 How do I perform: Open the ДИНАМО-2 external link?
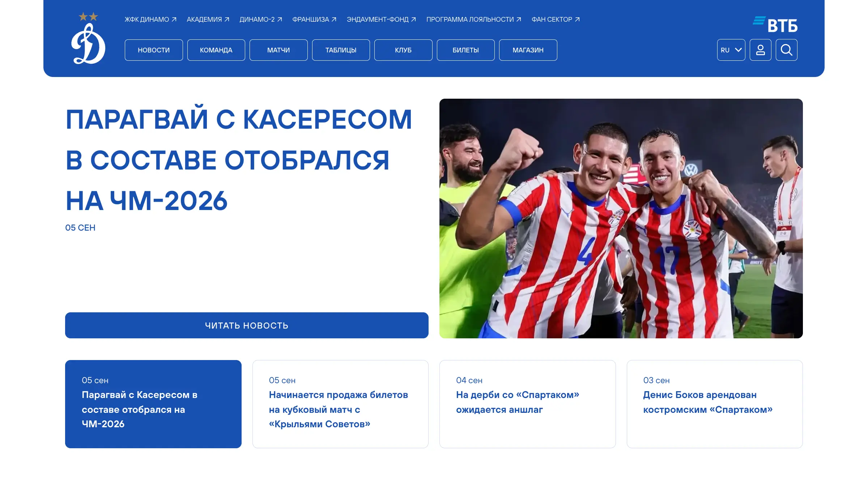pos(261,20)
